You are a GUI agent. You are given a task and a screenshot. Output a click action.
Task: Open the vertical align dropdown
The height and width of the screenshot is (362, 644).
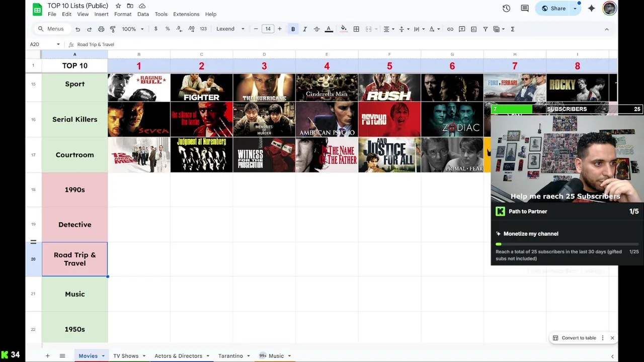(x=404, y=29)
